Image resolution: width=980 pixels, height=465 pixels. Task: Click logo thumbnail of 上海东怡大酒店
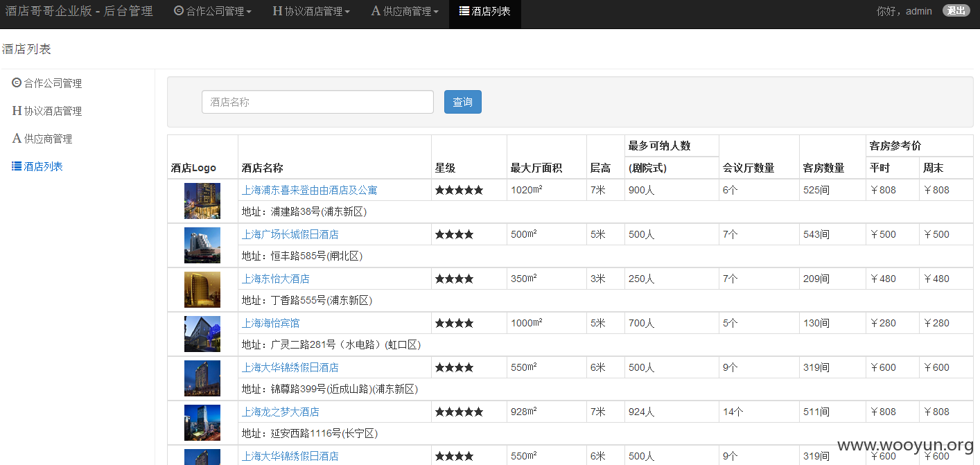pos(202,290)
